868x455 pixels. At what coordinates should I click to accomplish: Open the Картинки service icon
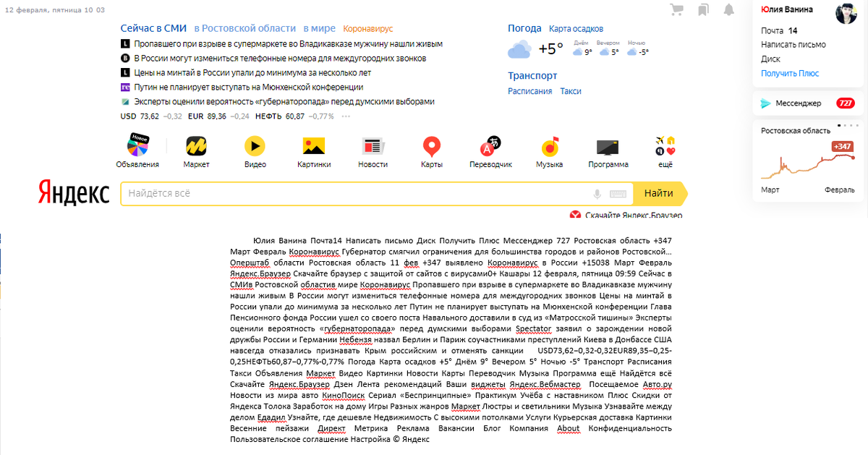314,147
